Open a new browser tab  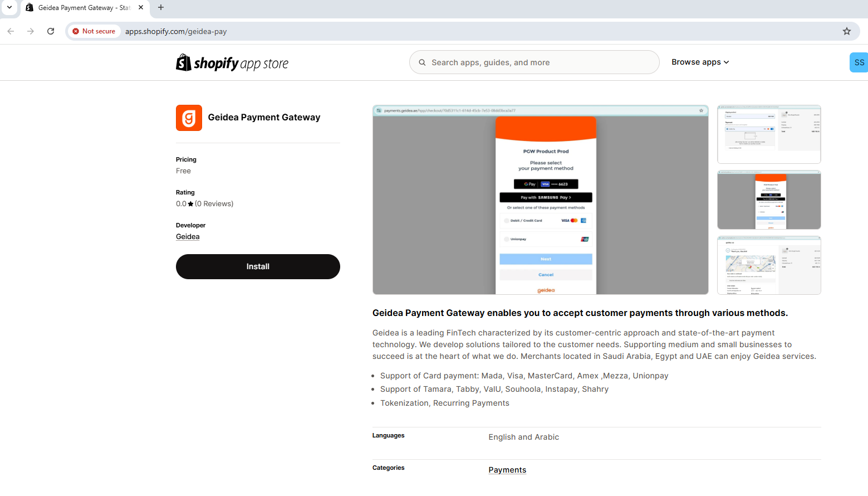161,7
